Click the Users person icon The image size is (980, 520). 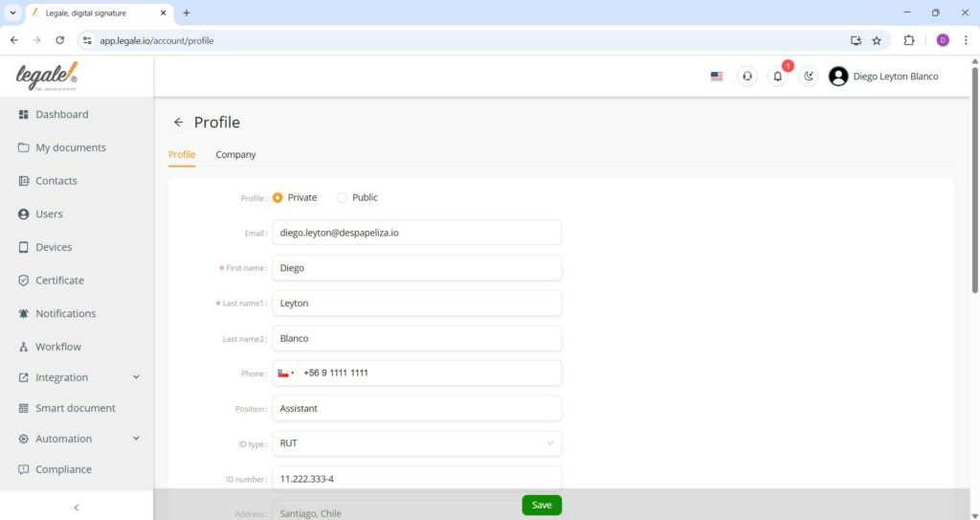tap(23, 214)
